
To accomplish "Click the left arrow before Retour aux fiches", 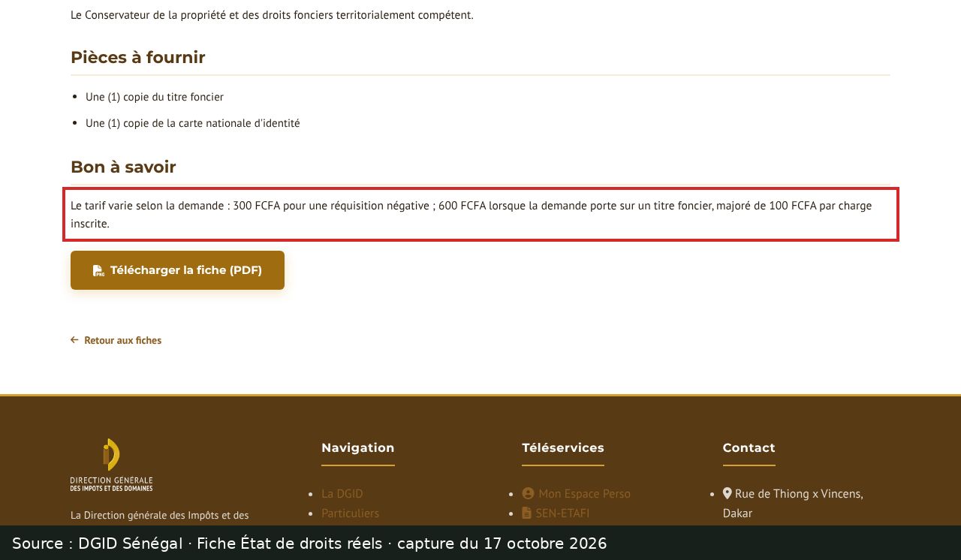I will (x=74, y=340).
